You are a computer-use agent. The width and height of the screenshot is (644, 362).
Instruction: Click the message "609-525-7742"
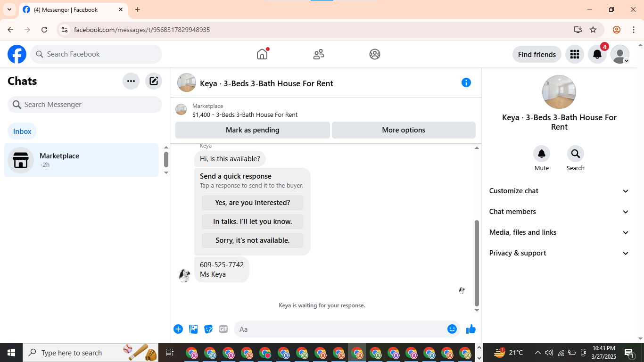pos(222,265)
